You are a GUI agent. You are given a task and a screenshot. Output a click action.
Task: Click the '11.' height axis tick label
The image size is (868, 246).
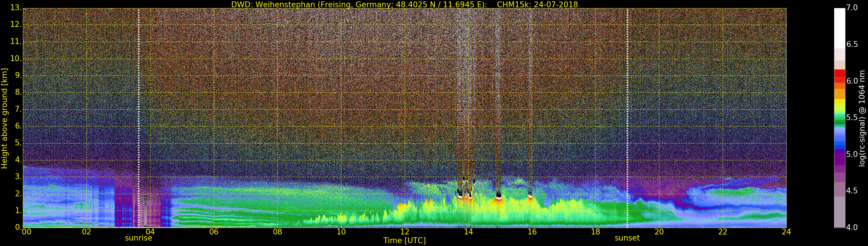click(16, 42)
